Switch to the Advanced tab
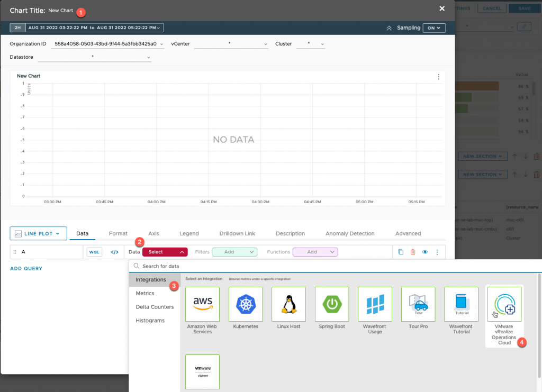This screenshot has height=392, width=542. [x=408, y=233]
